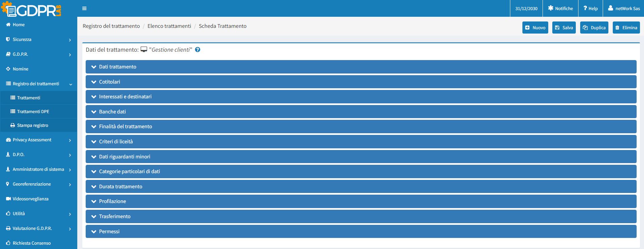Click the Salva button

tap(564, 28)
